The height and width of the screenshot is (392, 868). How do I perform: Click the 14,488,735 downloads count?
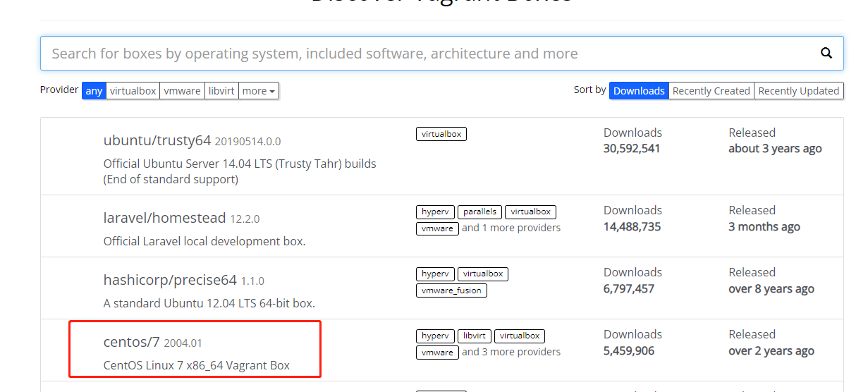[x=632, y=227]
